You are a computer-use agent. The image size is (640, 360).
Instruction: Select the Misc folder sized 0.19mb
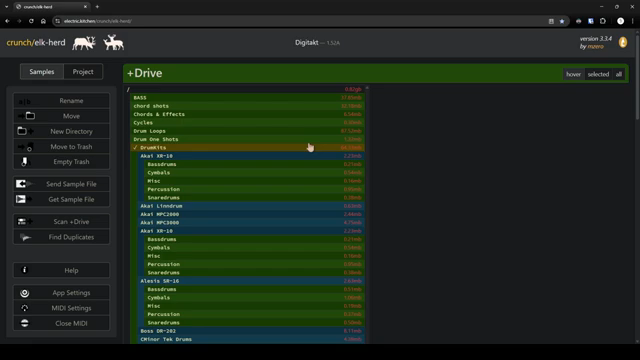255,306
